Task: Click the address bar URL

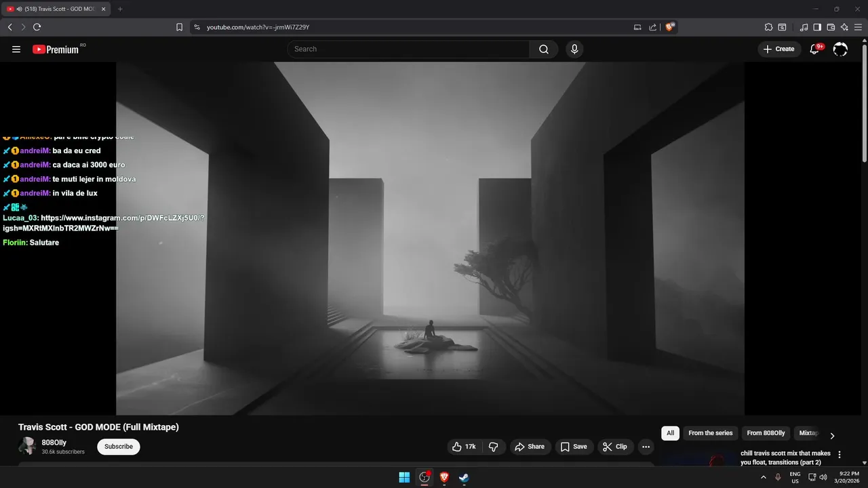Action: click(x=258, y=27)
